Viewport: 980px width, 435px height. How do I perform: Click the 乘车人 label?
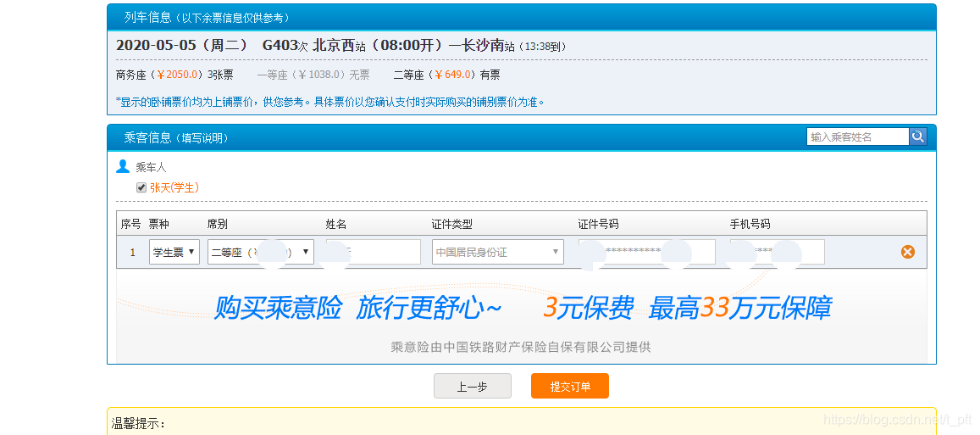pos(152,168)
